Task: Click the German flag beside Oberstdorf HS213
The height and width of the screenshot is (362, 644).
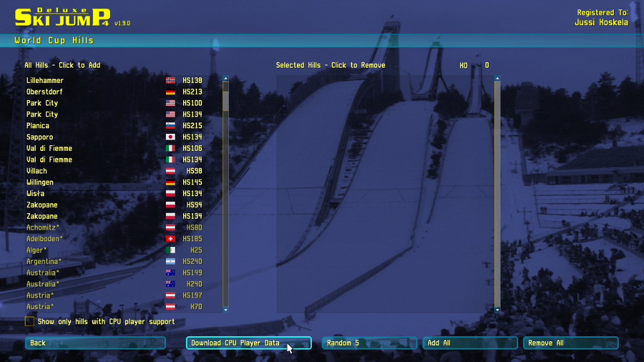Action: coord(170,92)
